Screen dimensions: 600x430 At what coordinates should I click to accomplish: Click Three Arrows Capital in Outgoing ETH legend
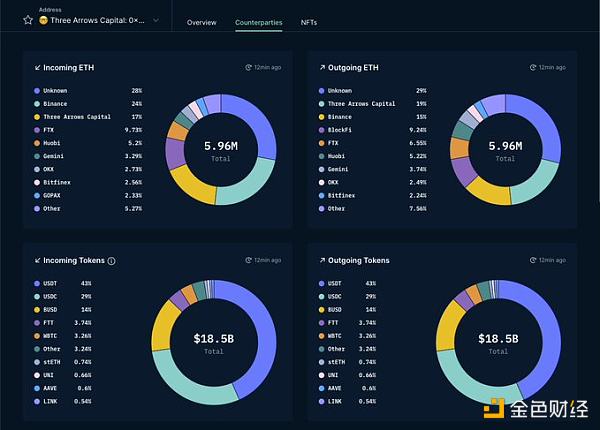(x=362, y=103)
